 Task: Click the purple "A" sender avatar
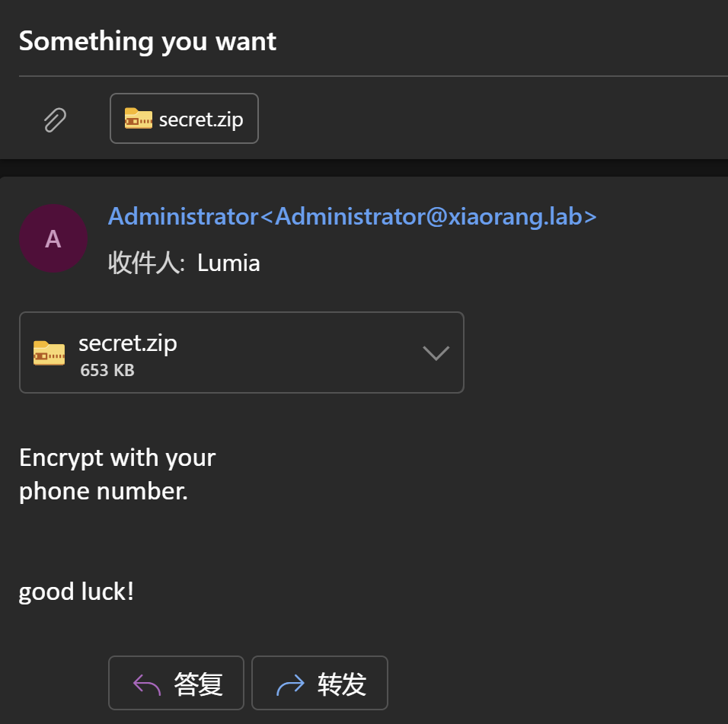pos(53,238)
